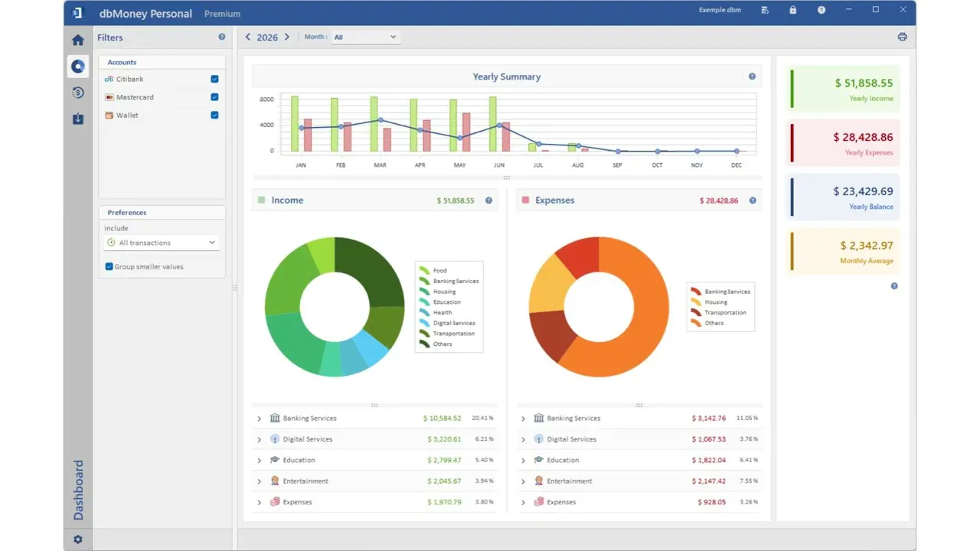Image resolution: width=980 pixels, height=551 pixels.
Task: Click Expenses Banking Services bank icon
Action: tap(539, 419)
